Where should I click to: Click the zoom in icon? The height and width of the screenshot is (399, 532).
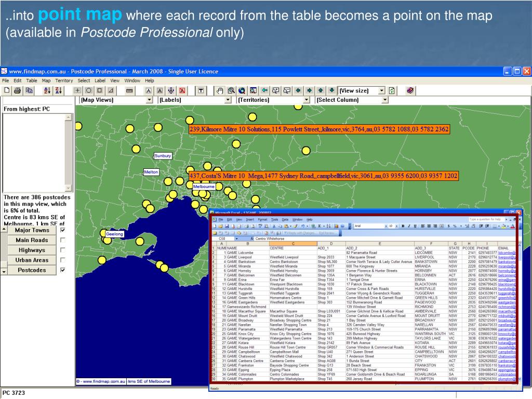[276, 90]
